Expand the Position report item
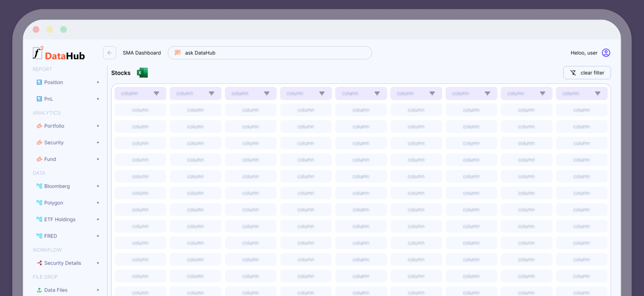The width and height of the screenshot is (644, 296). click(x=98, y=82)
